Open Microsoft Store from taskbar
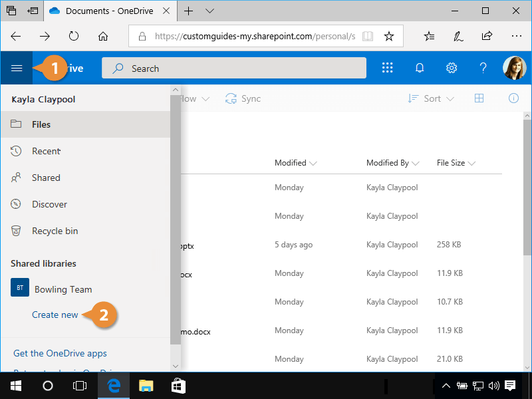The width and height of the screenshot is (532, 399). tap(178, 386)
